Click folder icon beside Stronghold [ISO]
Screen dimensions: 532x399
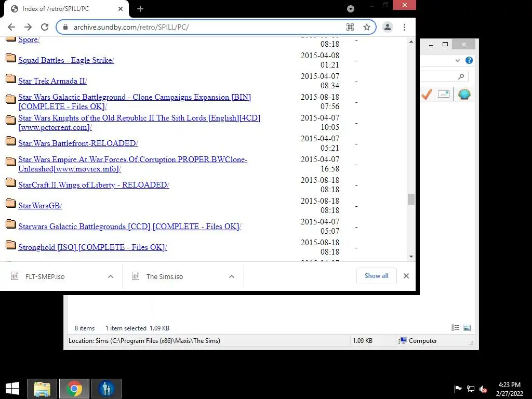(11, 245)
